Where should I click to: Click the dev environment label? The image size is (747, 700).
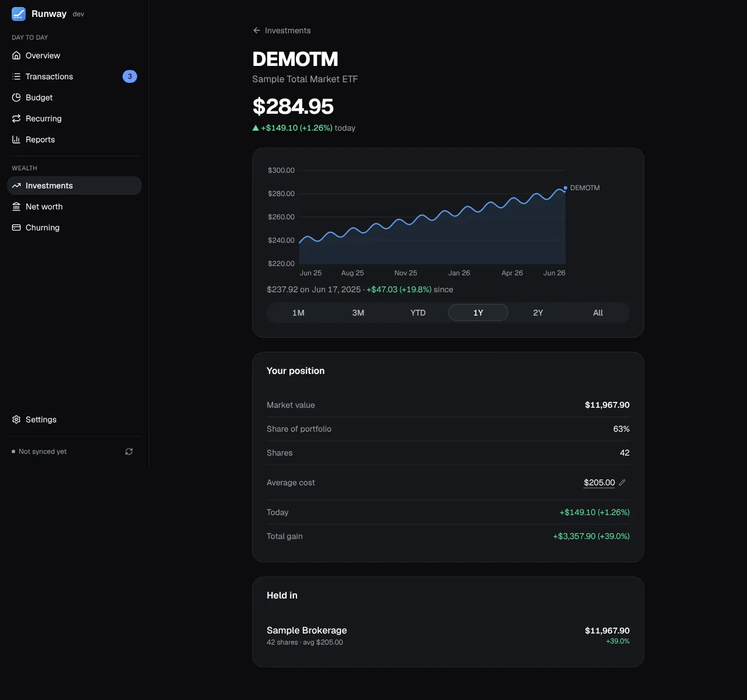pyautogui.click(x=78, y=14)
